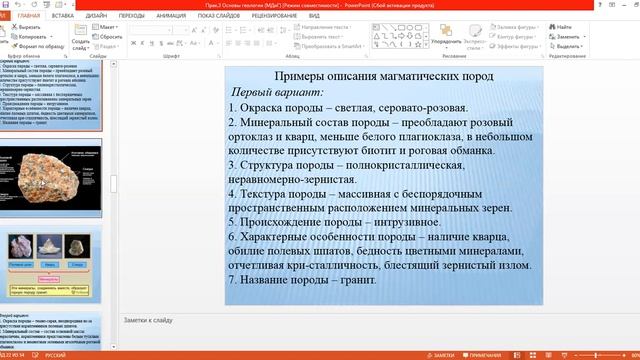Open Упорядочить arrange menu
The image size is (640, 360).
pos(446,37)
